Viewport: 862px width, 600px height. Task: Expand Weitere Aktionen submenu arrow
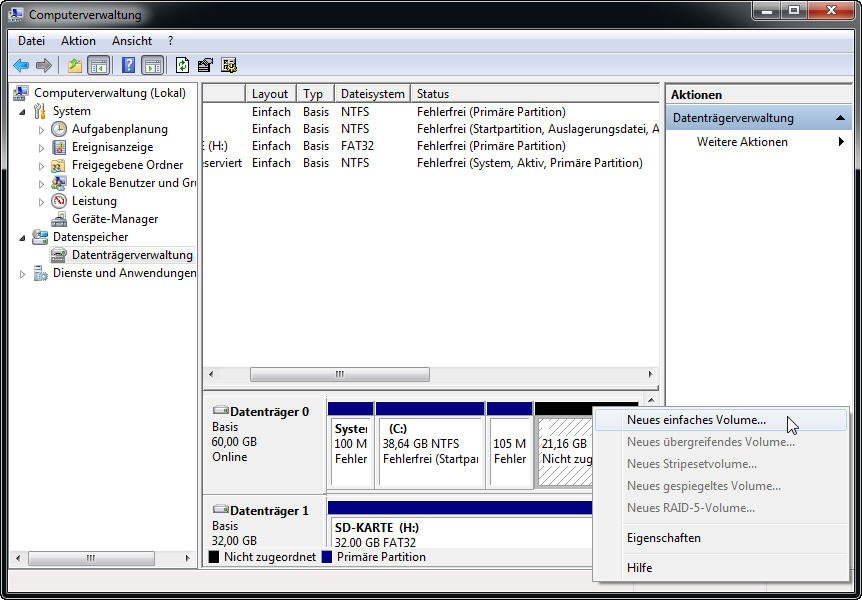841,142
